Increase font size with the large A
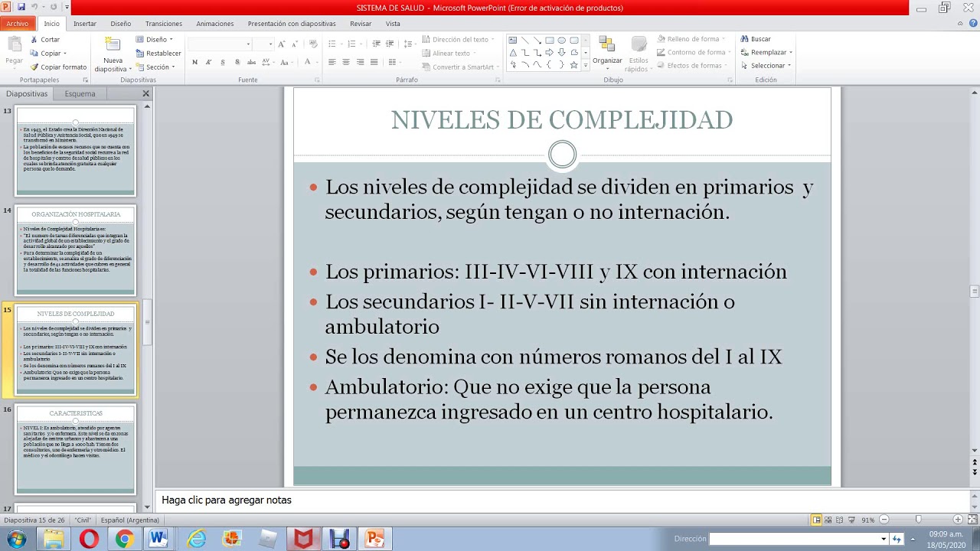 click(x=282, y=44)
